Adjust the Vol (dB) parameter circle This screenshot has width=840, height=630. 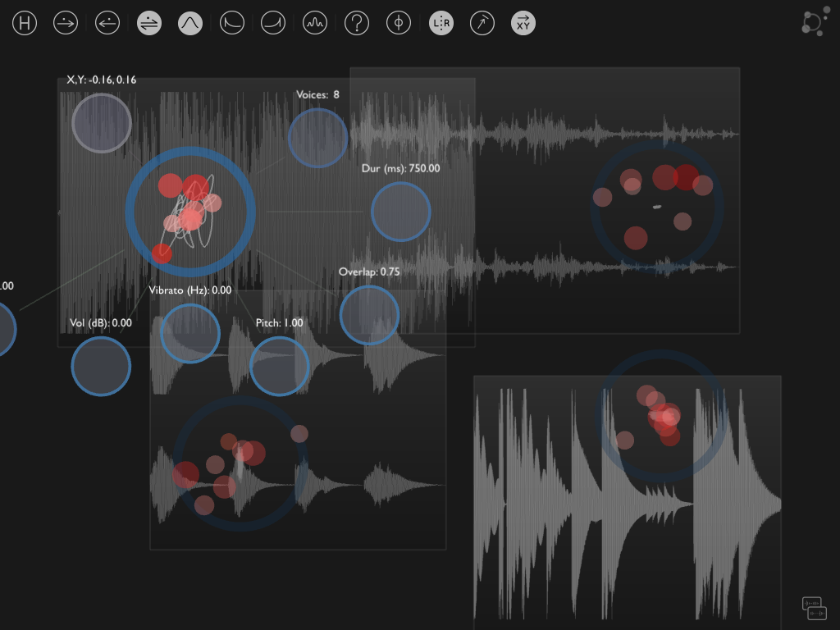[x=101, y=367]
